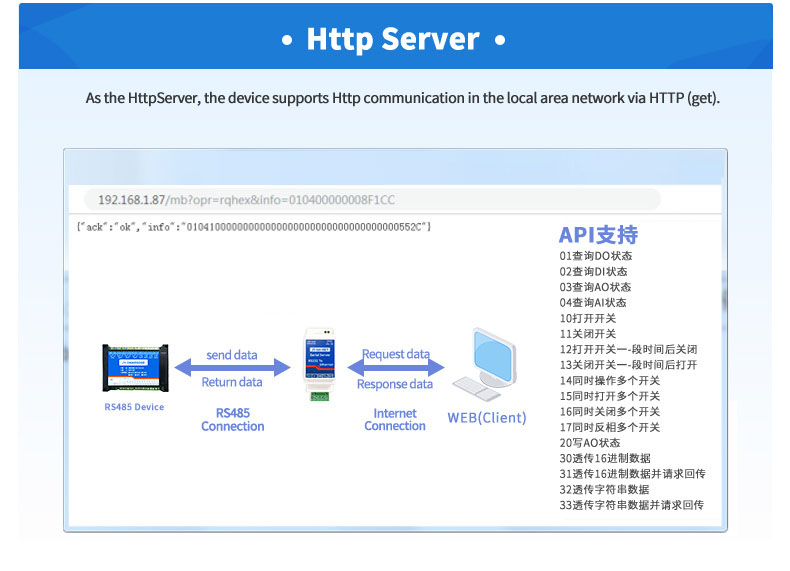Click the 'Internet Connection' label
This screenshot has width=790, height=571.
click(395, 419)
